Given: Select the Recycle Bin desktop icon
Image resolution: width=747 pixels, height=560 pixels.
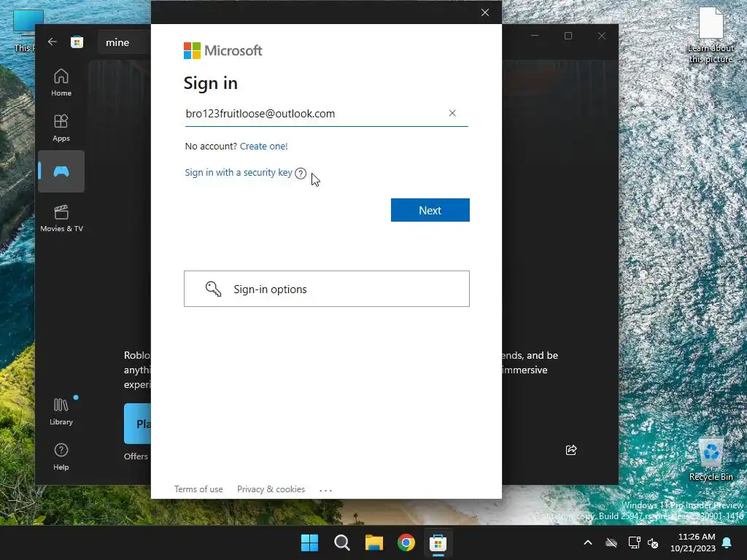Looking at the screenshot, I should pyautogui.click(x=711, y=459).
